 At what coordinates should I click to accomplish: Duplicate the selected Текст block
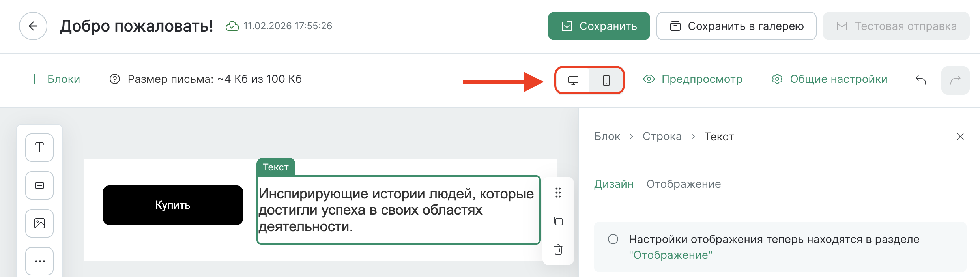[558, 221]
